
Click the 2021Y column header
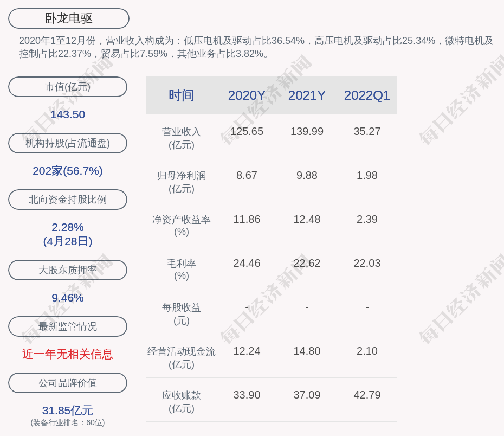point(307,95)
